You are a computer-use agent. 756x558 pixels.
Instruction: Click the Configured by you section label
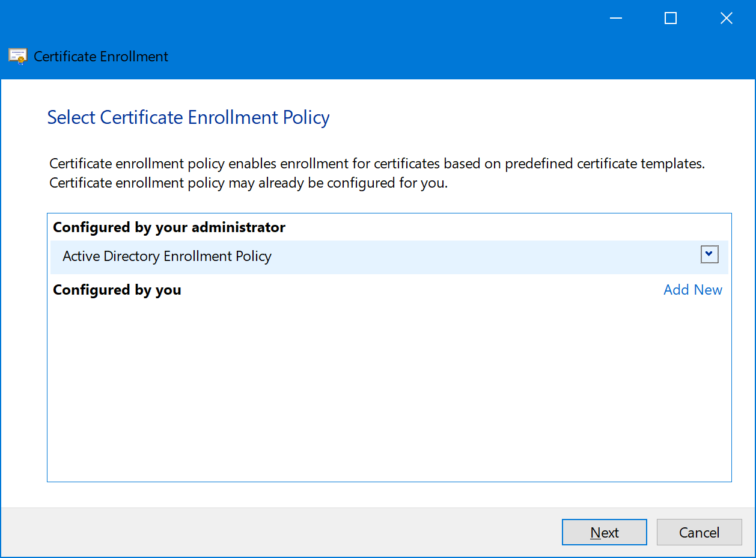(117, 290)
